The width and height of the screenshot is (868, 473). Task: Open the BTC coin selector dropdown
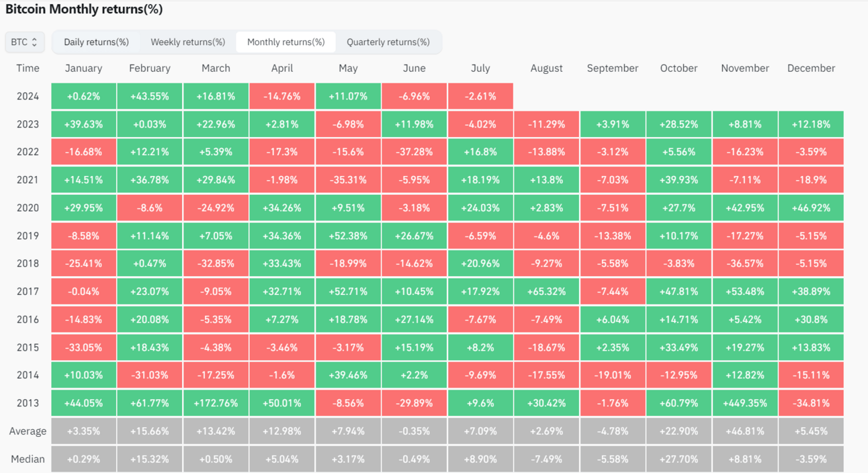pyautogui.click(x=24, y=42)
